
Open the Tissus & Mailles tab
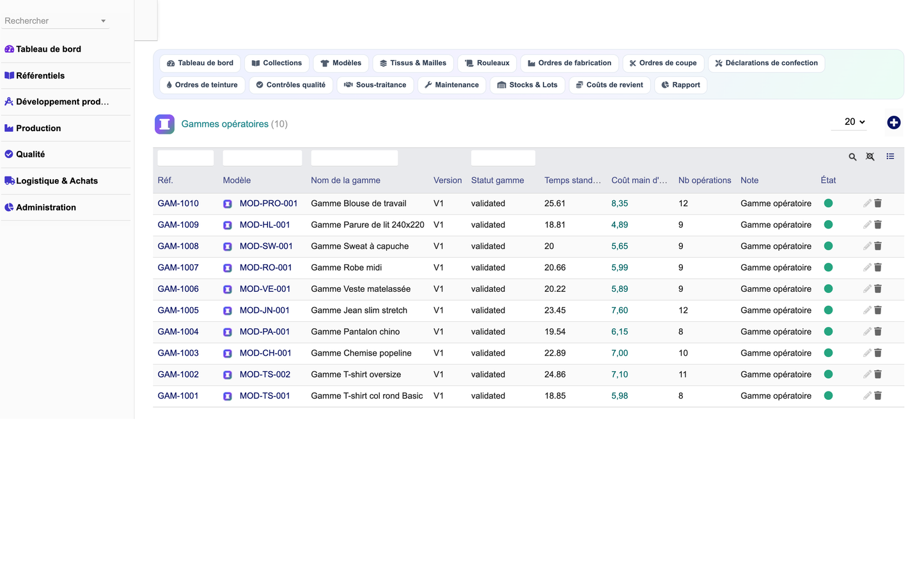[x=413, y=63]
